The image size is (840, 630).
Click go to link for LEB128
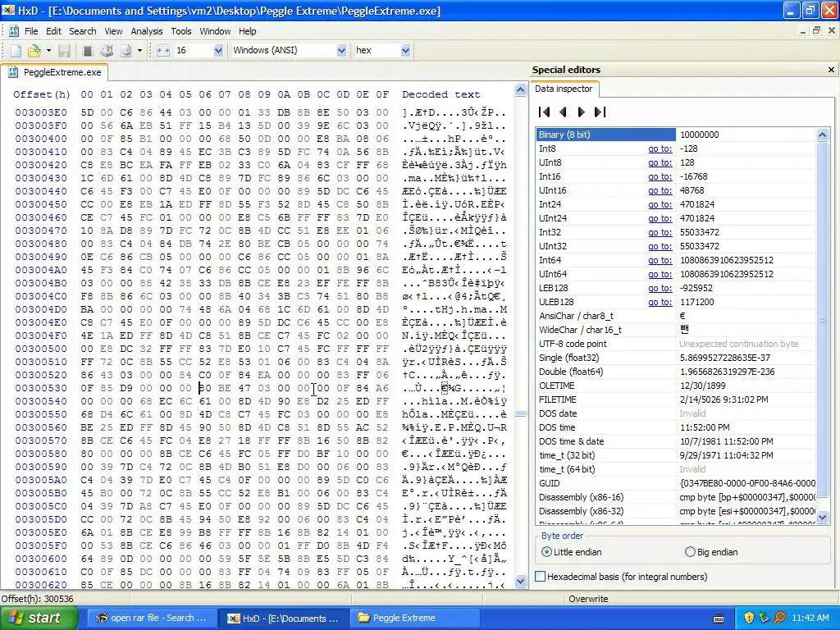(660, 288)
